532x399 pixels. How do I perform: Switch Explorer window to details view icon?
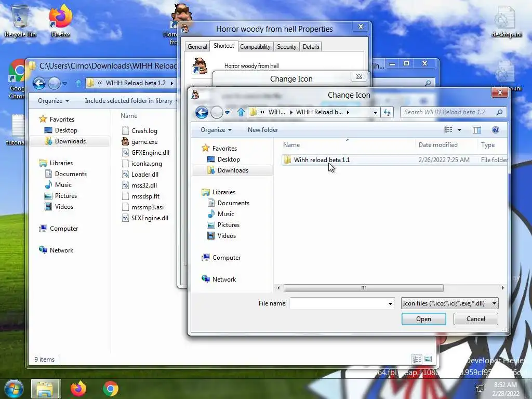point(417,359)
